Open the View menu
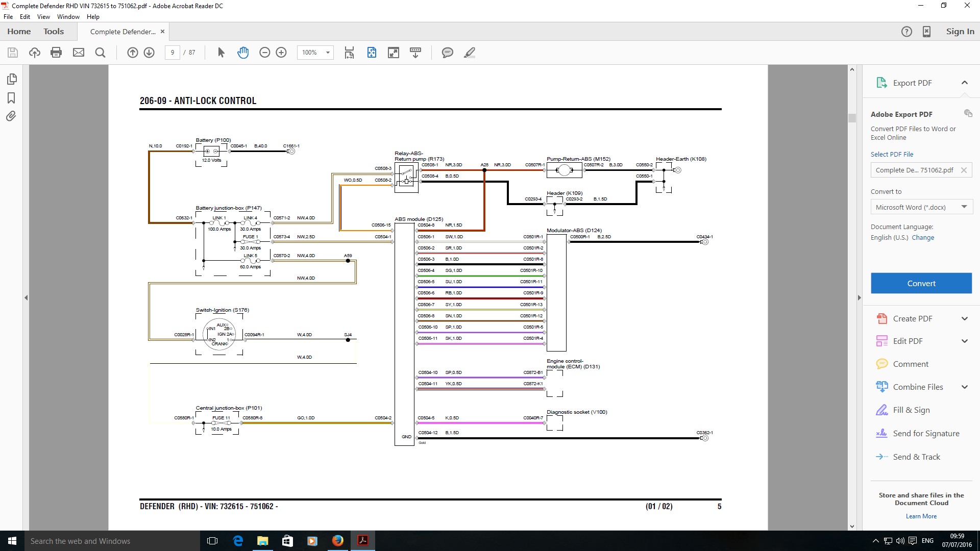980x551 pixels. [x=43, y=17]
